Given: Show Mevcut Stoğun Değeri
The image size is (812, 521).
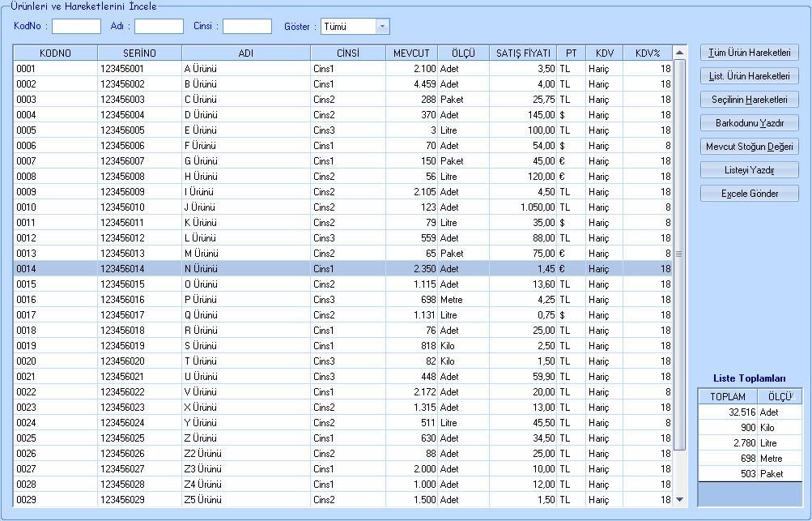Looking at the screenshot, I should [x=749, y=147].
